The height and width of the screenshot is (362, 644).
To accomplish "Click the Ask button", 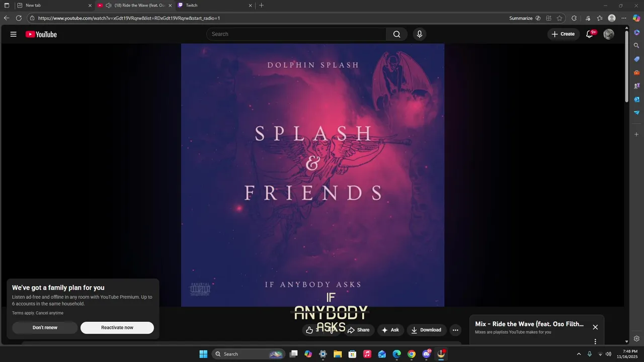I will 390,330.
